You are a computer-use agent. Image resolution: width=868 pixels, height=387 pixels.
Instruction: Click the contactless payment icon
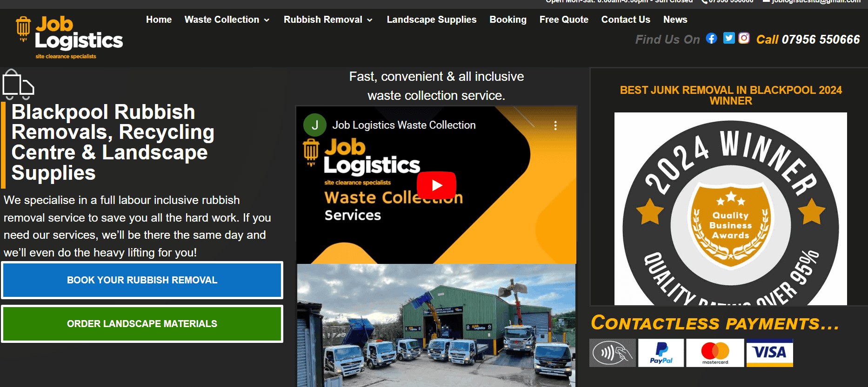click(613, 353)
